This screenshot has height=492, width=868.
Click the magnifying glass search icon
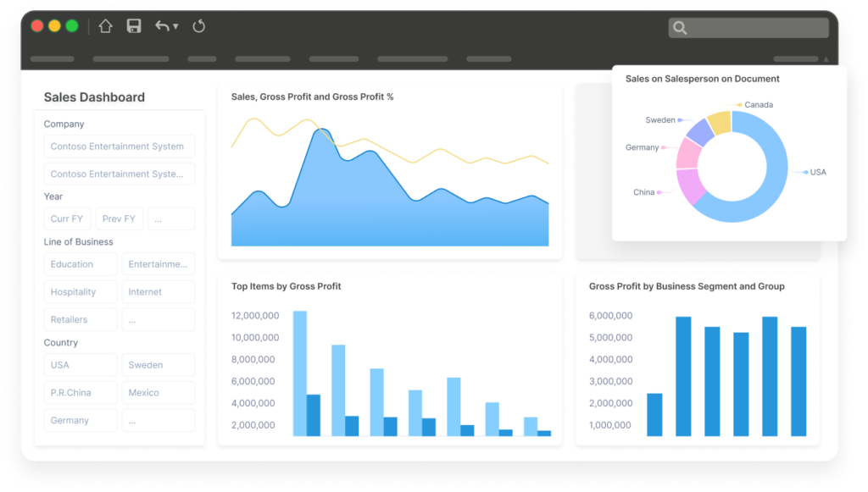coord(679,27)
